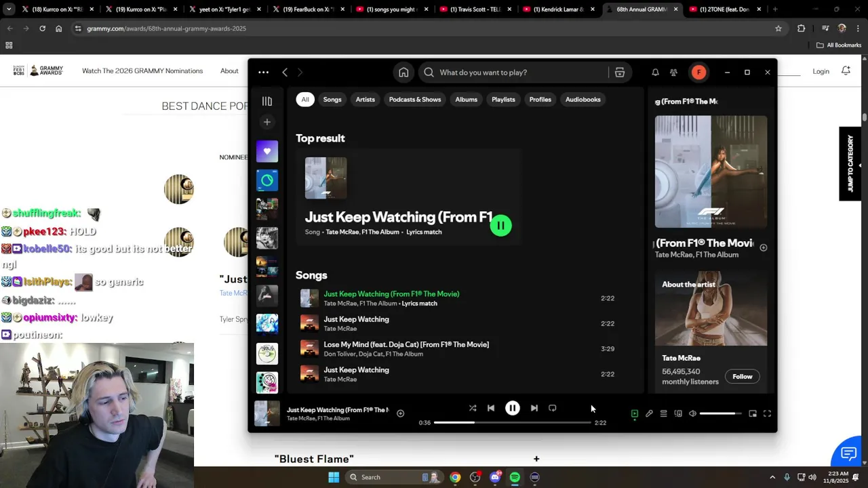
Task: Open Spotify's three-dots main menu
Action: pyautogui.click(x=263, y=73)
